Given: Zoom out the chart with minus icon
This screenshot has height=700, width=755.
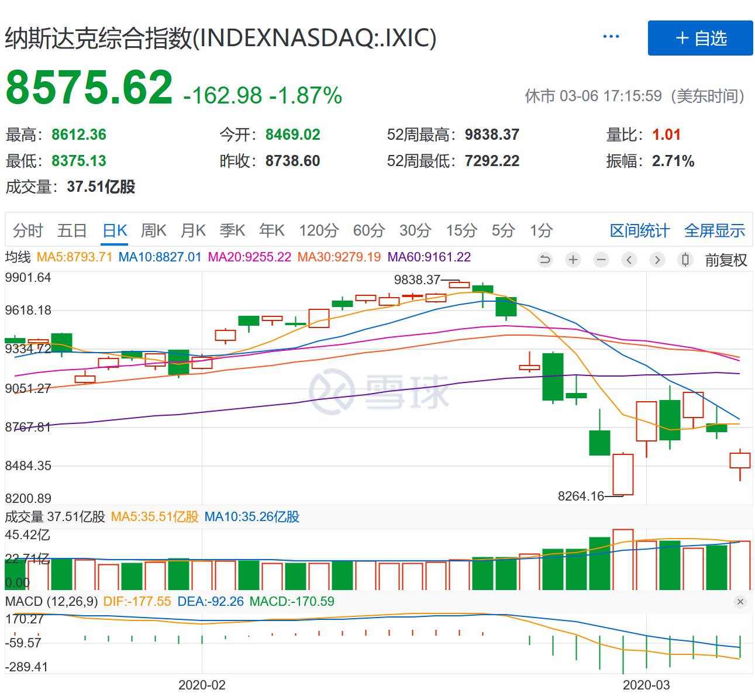Looking at the screenshot, I should click(601, 260).
